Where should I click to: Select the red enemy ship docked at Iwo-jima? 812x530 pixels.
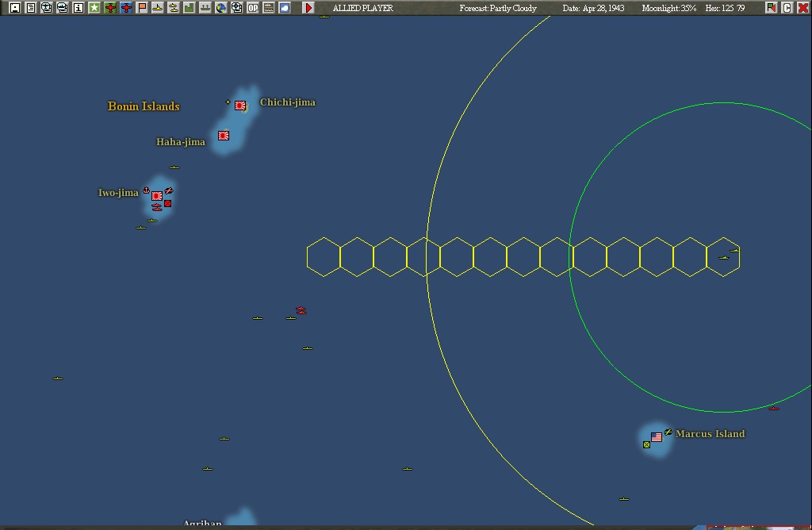coord(157,207)
